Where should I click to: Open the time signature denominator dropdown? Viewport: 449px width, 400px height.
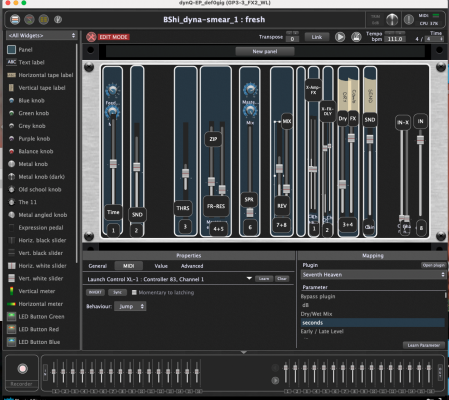coord(435,39)
